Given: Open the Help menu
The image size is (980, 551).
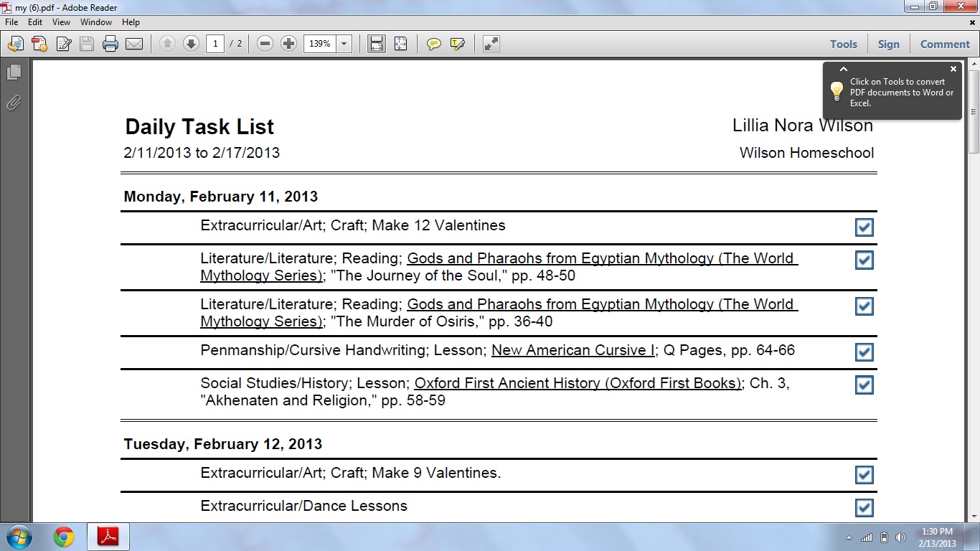Looking at the screenshot, I should (x=131, y=22).
